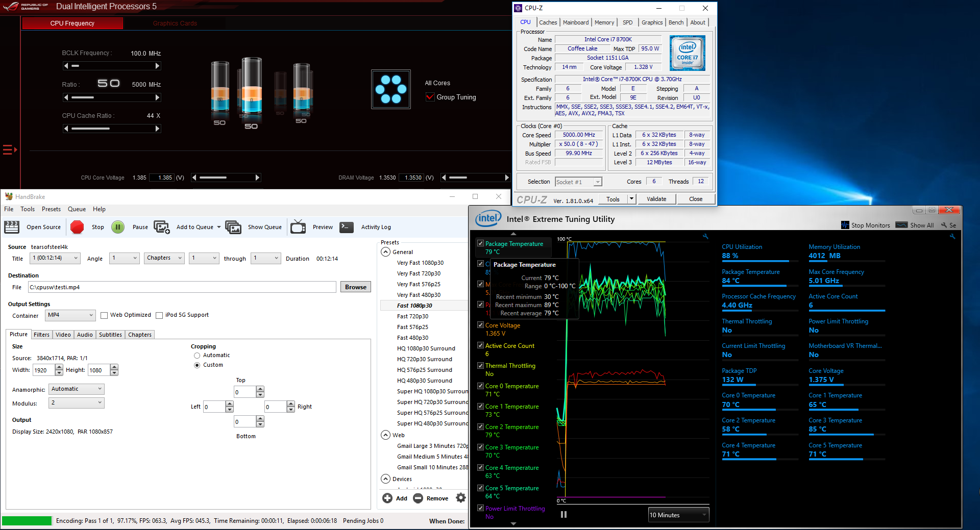Collapse the Web presets group
This screenshot has height=530, width=980.
click(386, 435)
